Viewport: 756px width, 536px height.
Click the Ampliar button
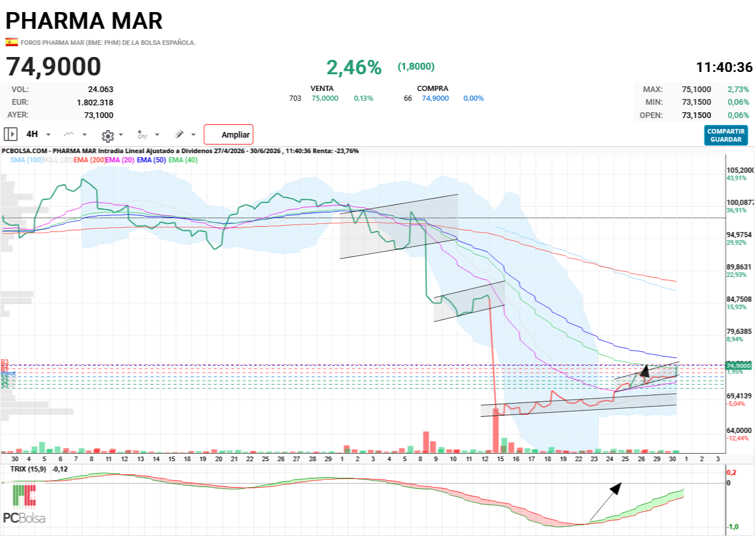tap(229, 135)
